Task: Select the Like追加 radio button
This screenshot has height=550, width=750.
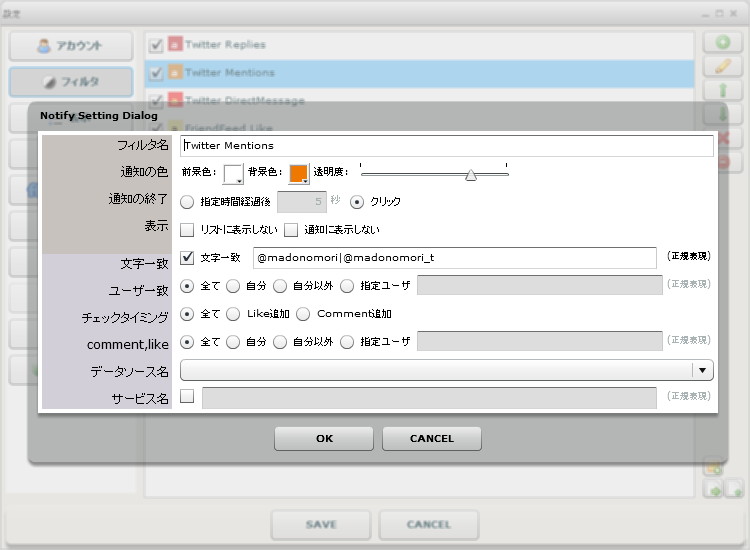Action: pos(233,314)
